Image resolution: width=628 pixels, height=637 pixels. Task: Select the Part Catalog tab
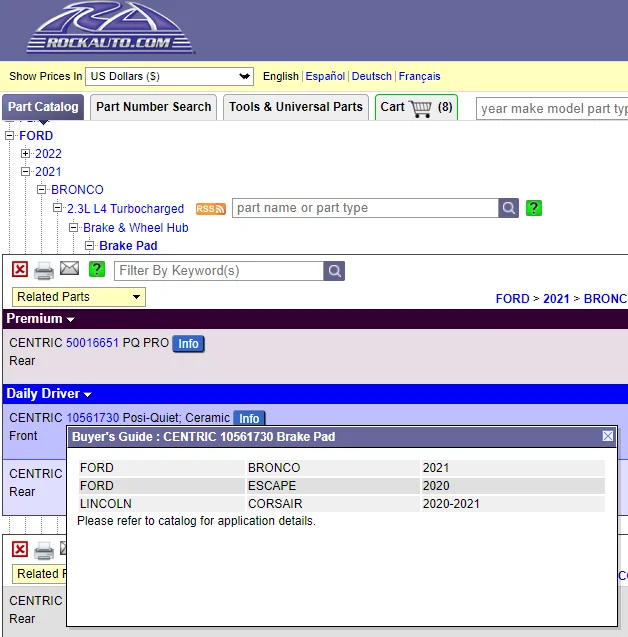tap(43, 107)
